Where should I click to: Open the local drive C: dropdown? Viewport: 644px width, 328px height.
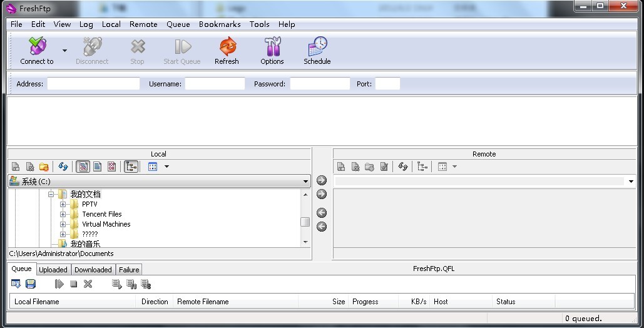(x=305, y=182)
